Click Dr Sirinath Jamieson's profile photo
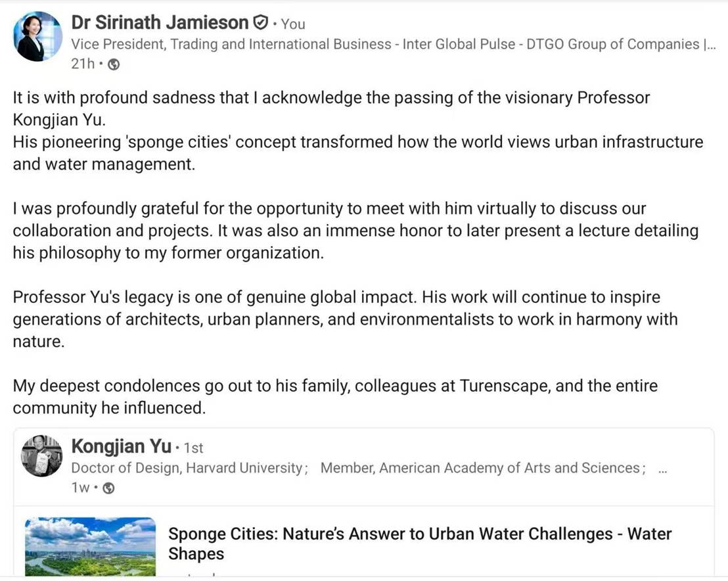The image size is (728, 581). click(37, 37)
